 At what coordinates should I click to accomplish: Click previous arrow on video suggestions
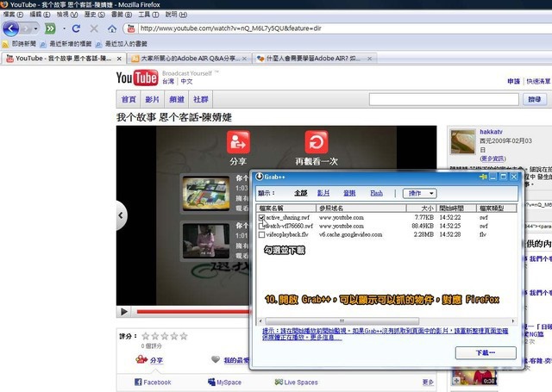coord(121,215)
